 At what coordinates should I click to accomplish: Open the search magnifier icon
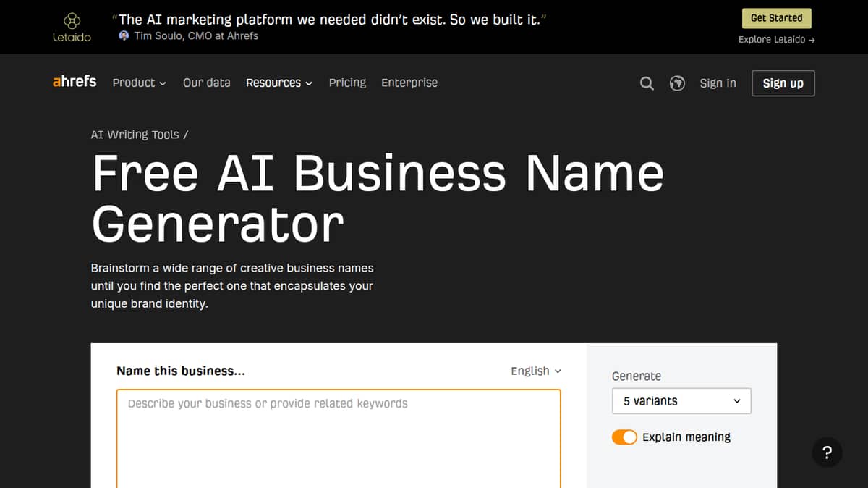click(x=647, y=83)
